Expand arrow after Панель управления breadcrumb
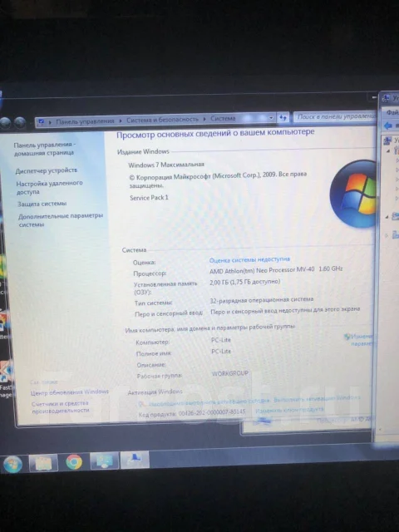 121,121
